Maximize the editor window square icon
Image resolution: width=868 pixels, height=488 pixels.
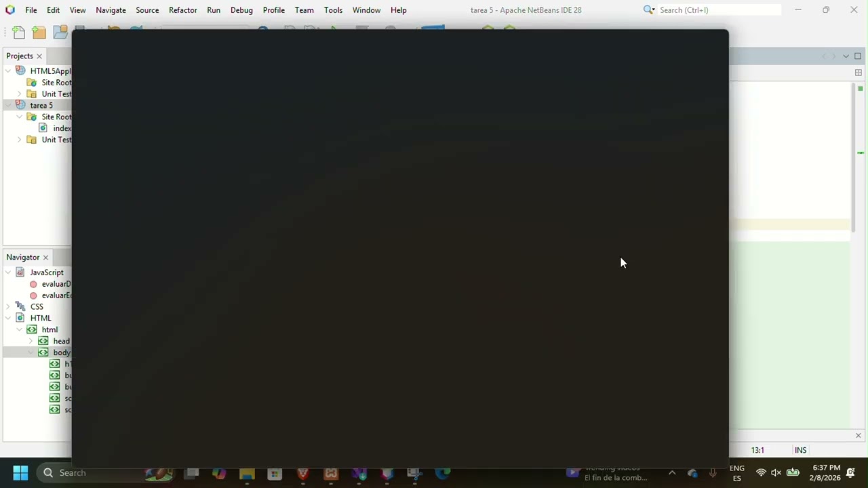pos(858,56)
